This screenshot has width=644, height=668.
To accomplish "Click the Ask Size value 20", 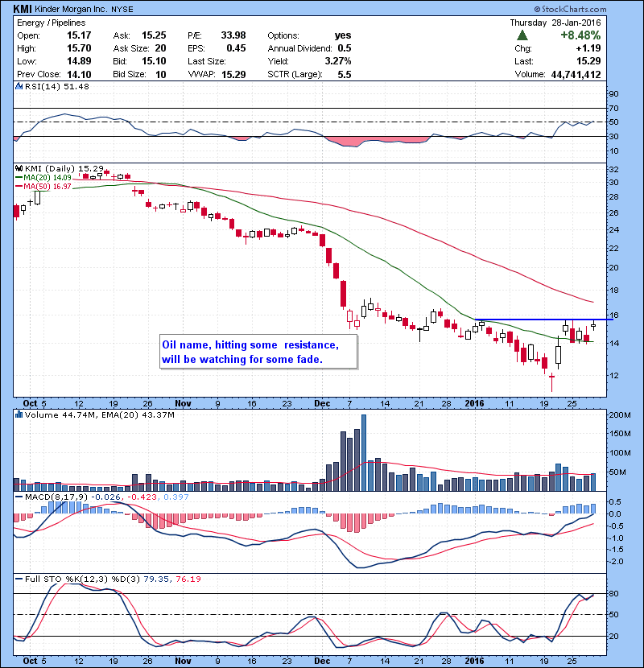I will [161, 48].
